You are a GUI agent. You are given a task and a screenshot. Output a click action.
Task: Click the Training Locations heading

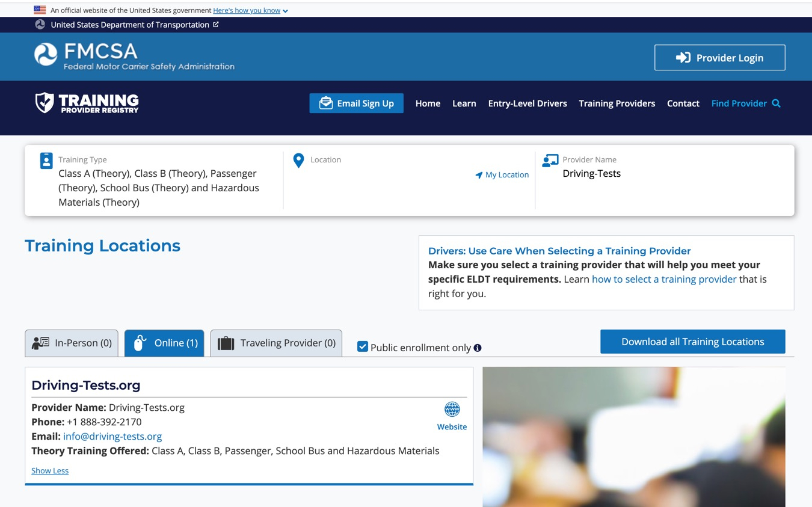[x=102, y=245]
